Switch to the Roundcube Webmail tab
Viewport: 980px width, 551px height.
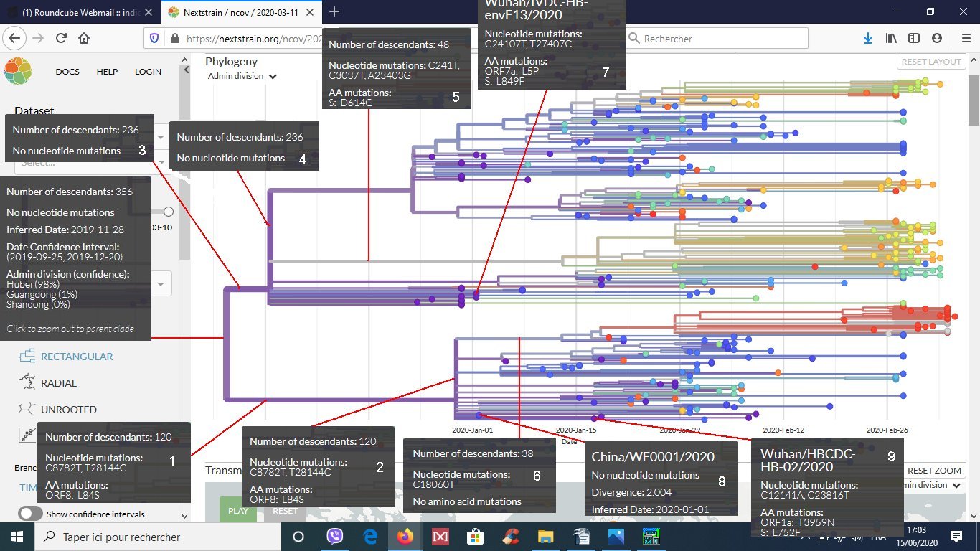click(x=79, y=12)
